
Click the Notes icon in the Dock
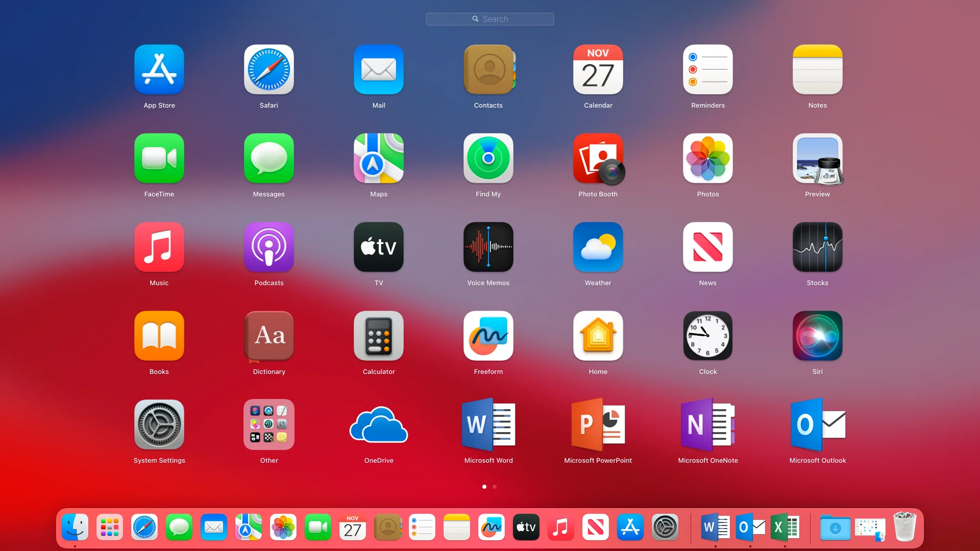coord(457,527)
